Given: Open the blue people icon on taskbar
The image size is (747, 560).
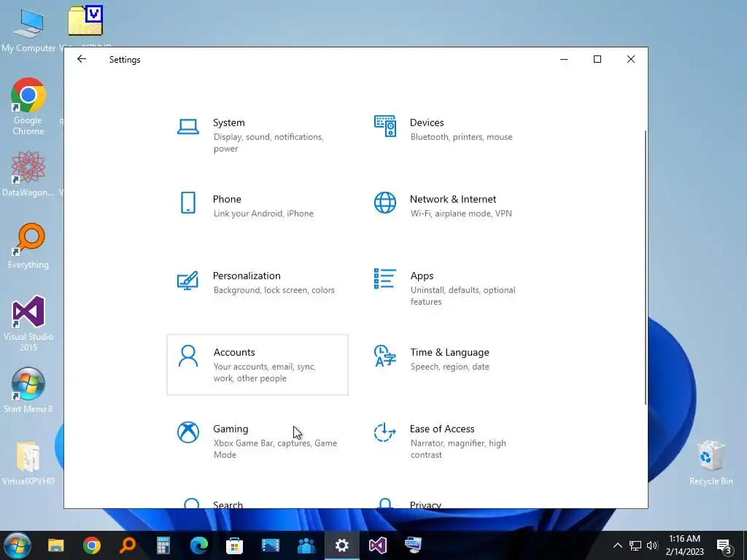Looking at the screenshot, I should tap(306, 545).
